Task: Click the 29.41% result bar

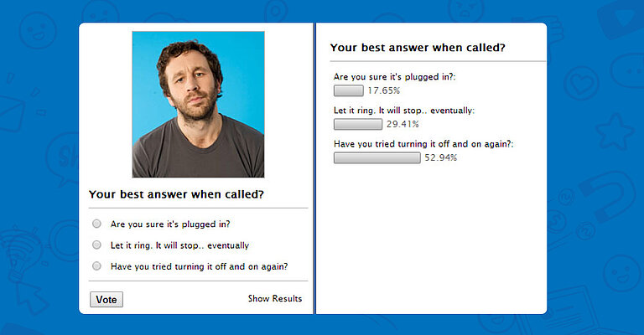Action: click(358, 124)
